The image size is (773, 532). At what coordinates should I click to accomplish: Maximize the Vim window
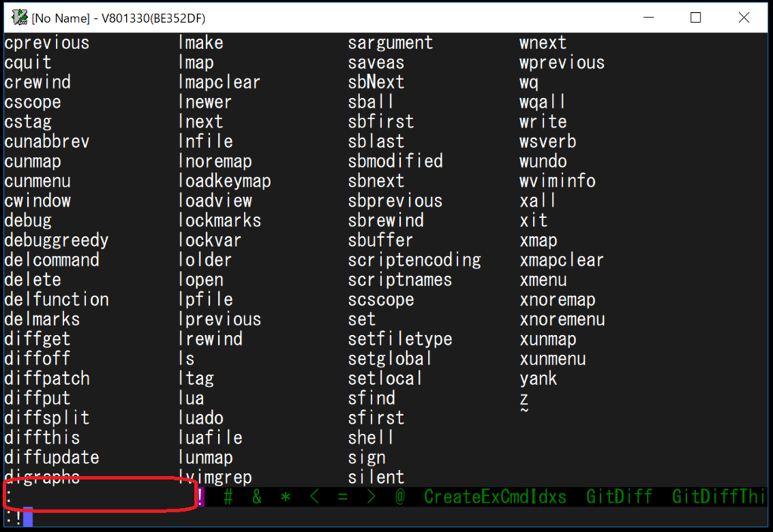(x=695, y=17)
